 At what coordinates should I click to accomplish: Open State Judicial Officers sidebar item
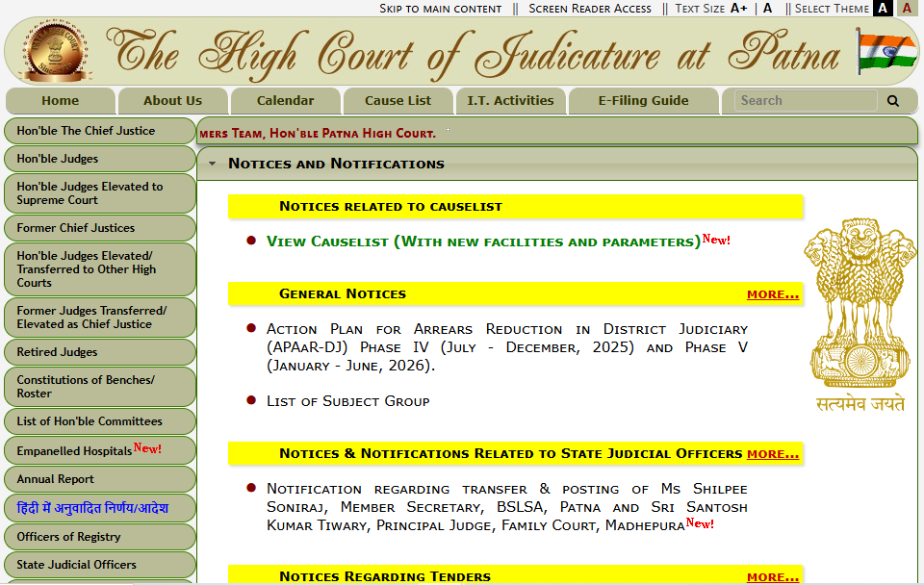[x=99, y=565]
